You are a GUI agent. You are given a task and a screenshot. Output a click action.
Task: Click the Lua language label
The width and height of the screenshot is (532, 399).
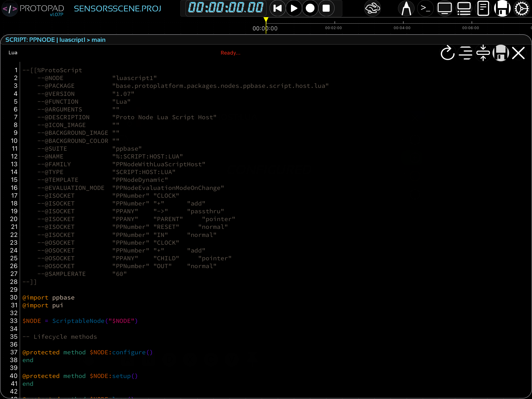tap(13, 53)
